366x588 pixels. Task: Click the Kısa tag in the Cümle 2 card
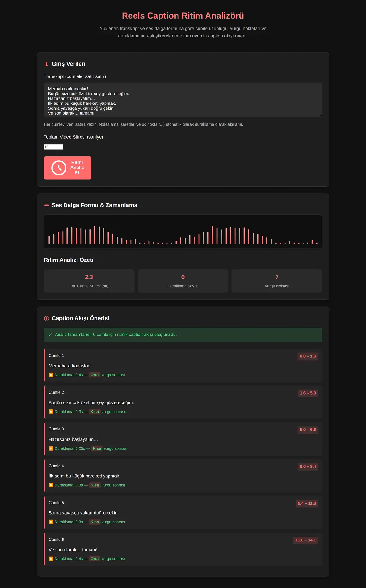(95, 412)
